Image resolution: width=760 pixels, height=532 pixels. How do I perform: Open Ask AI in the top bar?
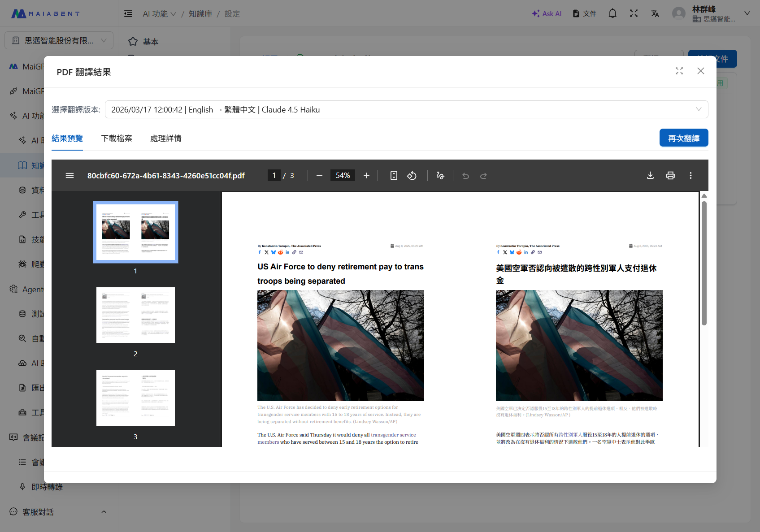(547, 14)
